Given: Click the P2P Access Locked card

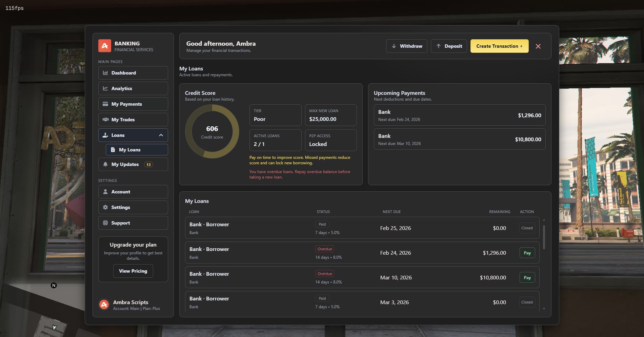Looking at the screenshot, I should click(331, 140).
